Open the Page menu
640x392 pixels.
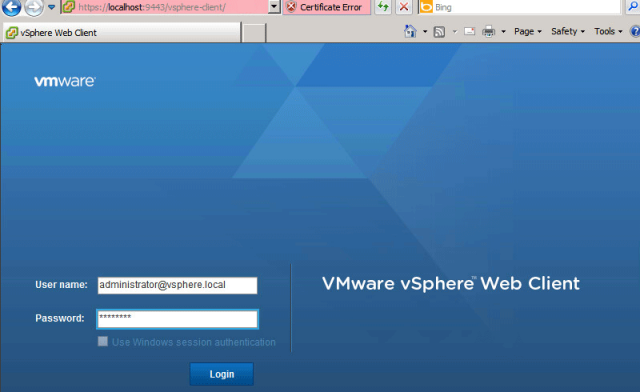(x=527, y=31)
